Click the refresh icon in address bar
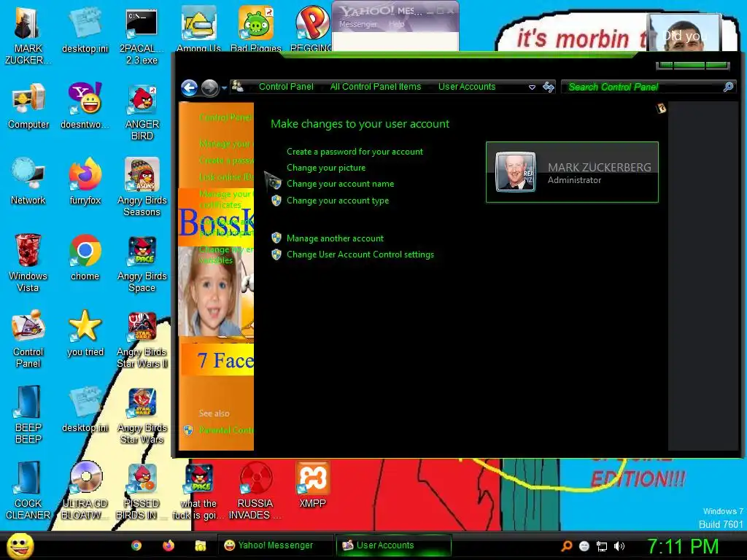The width and height of the screenshot is (747, 560). (x=549, y=87)
